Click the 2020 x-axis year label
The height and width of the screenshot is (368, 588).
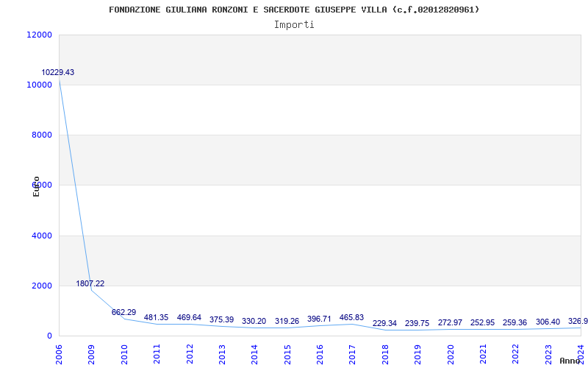(x=451, y=355)
